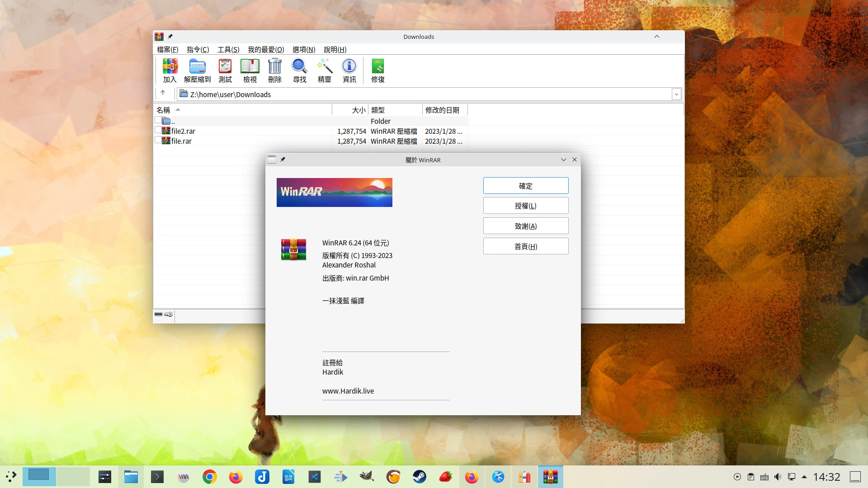Click the Extract To (解壓縮到) icon
This screenshot has width=868, height=488.
click(198, 70)
